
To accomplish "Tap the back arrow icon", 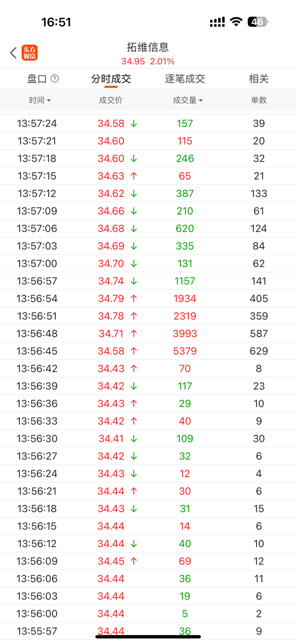I will 13,53.
